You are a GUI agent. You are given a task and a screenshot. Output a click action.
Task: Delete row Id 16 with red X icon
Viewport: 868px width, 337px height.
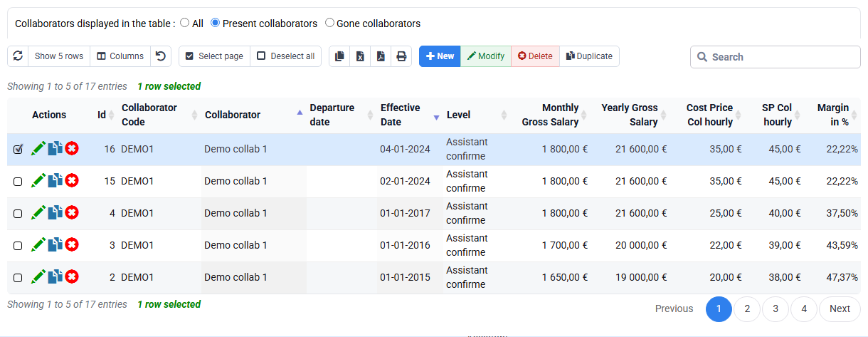pyautogui.click(x=72, y=149)
